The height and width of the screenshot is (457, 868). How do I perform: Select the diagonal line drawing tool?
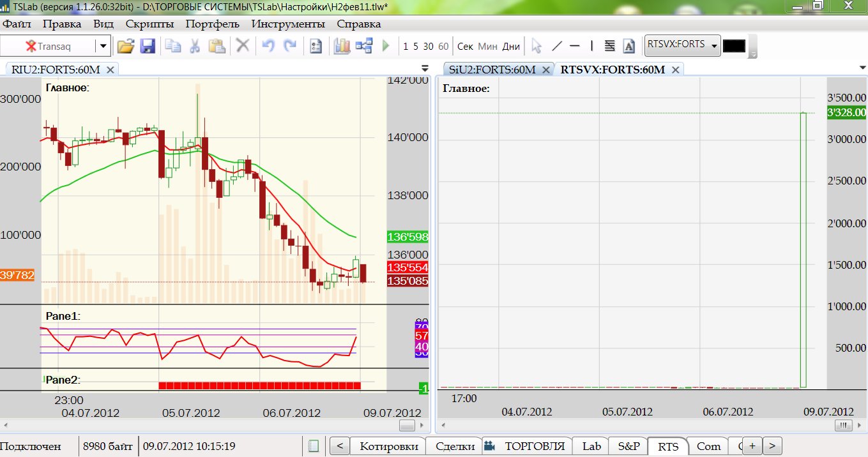tap(556, 46)
